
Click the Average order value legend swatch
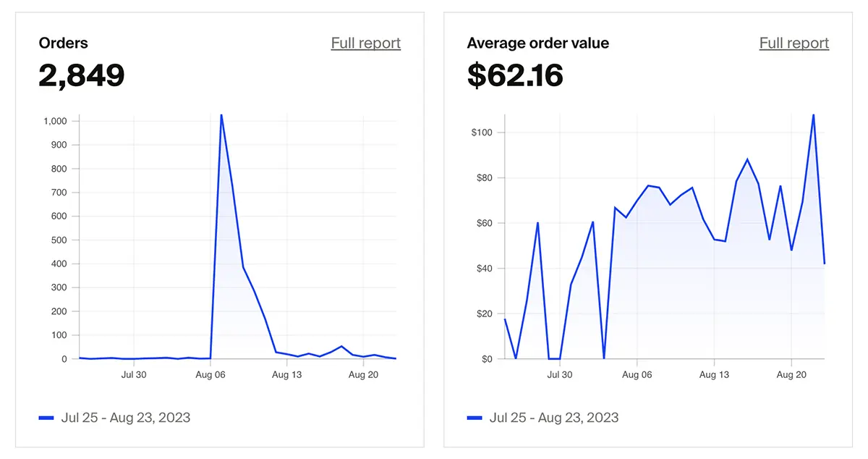[x=475, y=418]
